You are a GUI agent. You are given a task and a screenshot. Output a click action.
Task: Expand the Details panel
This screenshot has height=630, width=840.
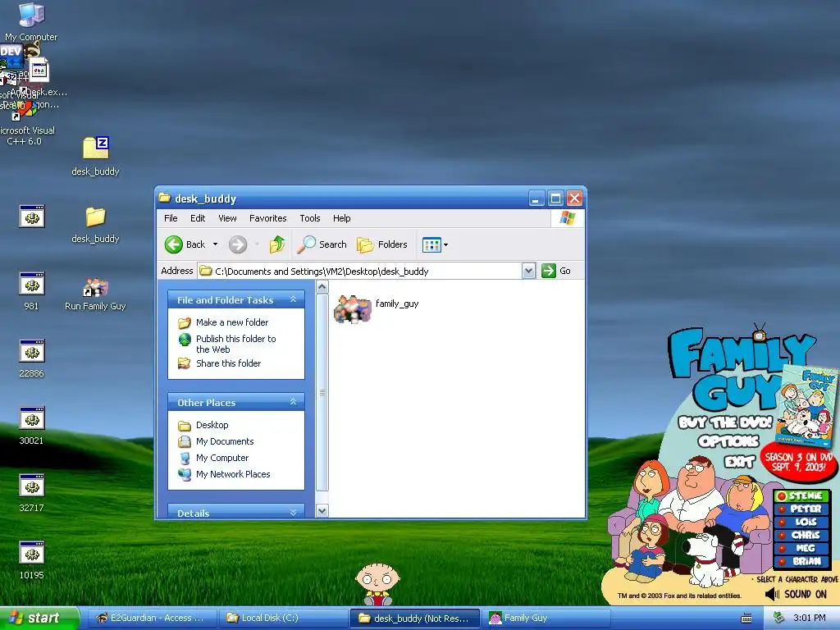(293, 513)
